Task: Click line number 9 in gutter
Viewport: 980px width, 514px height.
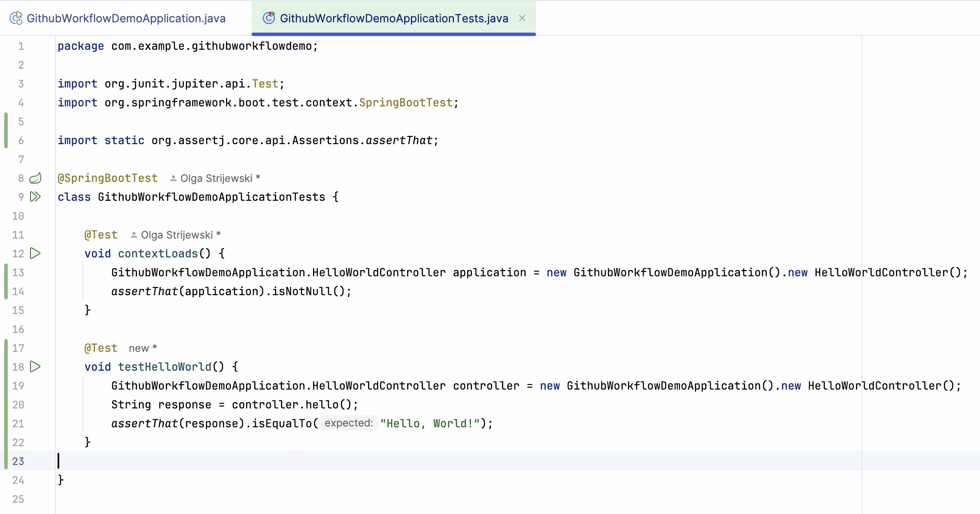Action: coord(21,197)
